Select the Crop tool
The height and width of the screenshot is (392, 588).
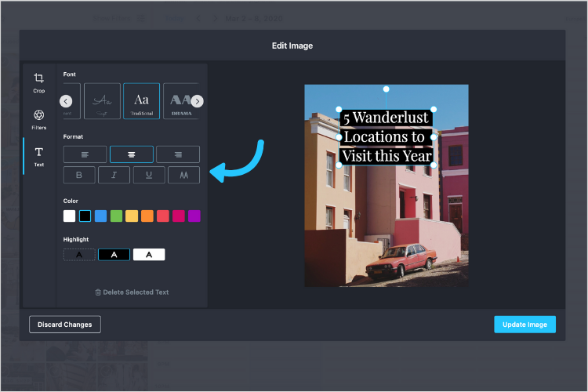[38, 83]
